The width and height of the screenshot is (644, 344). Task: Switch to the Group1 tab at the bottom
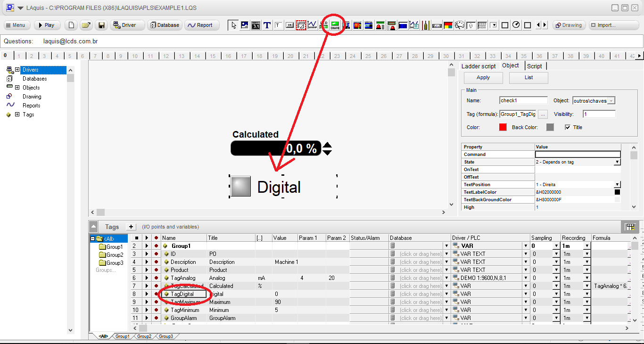[x=122, y=336]
